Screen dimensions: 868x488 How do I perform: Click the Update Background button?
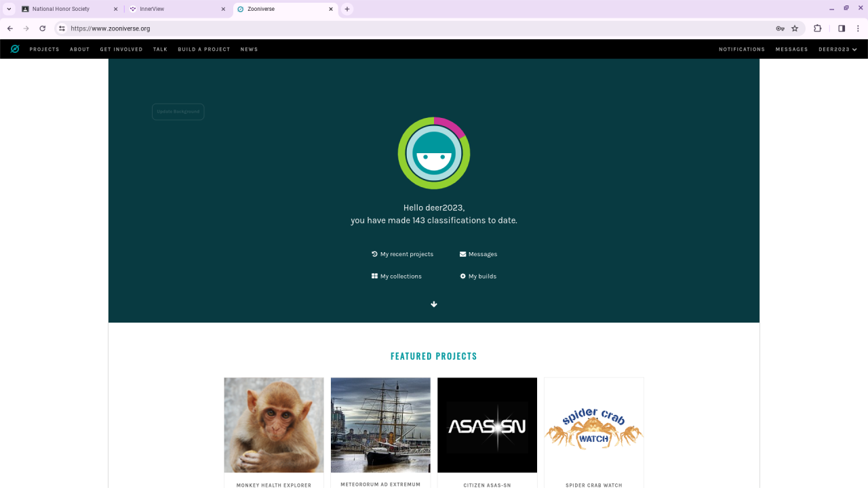coord(178,112)
